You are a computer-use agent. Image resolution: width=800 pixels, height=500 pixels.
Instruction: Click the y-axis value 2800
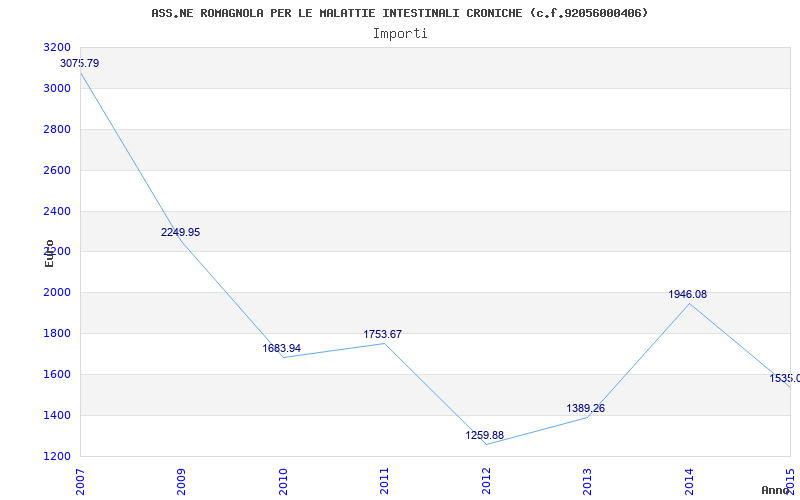click(x=57, y=129)
